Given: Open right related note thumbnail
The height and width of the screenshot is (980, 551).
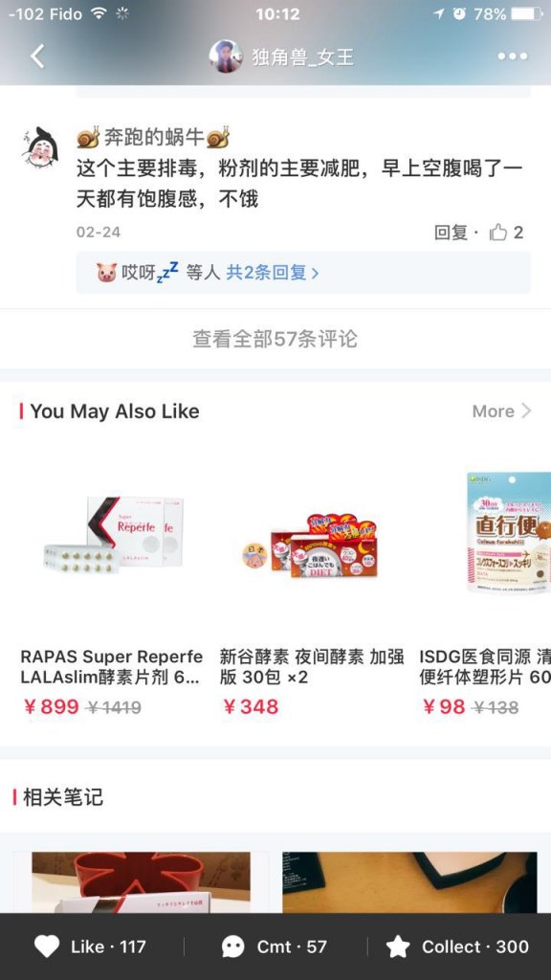Looking at the screenshot, I should coord(409,881).
